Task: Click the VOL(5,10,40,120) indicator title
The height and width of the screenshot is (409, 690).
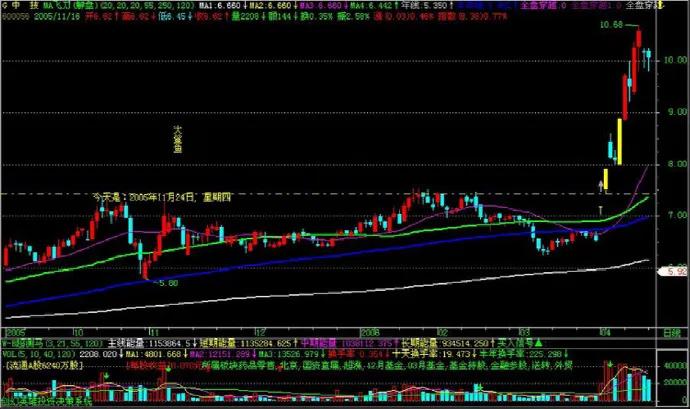Action: click(39, 354)
